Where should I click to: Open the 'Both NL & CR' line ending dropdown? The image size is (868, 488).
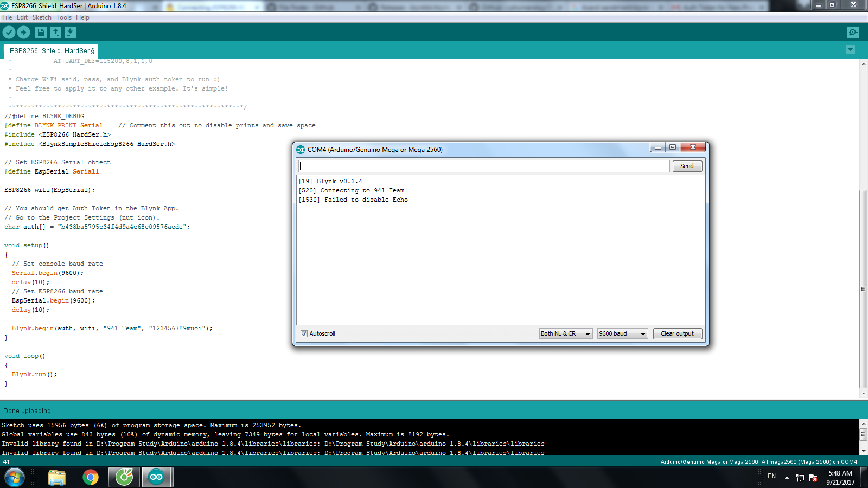pos(565,333)
